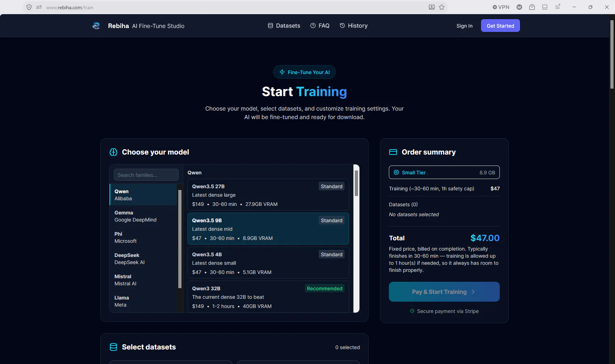The image size is (615, 364).
Task: Choose the Qwen3 32B model
Action: point(268,297)
